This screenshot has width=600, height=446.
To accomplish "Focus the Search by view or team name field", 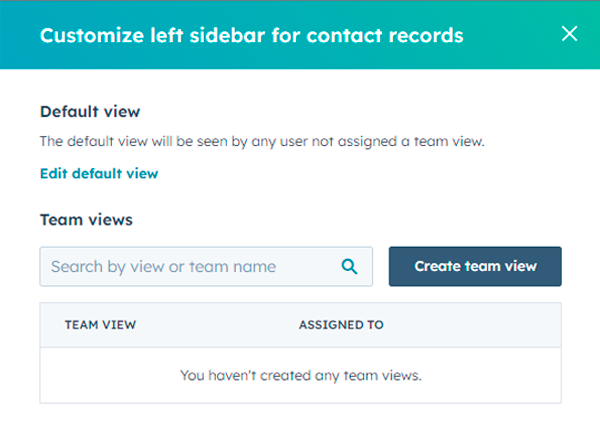I will (206, 266).
